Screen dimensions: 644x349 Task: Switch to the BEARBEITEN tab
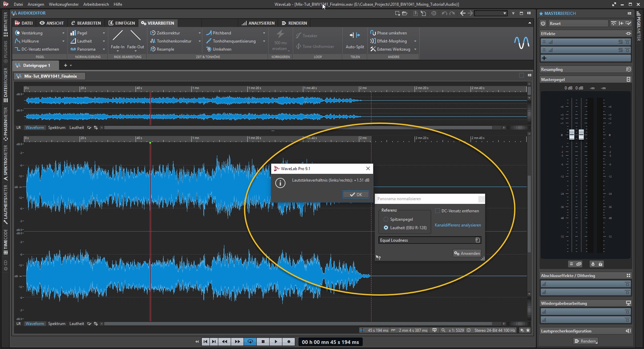[x=86, y=23]
